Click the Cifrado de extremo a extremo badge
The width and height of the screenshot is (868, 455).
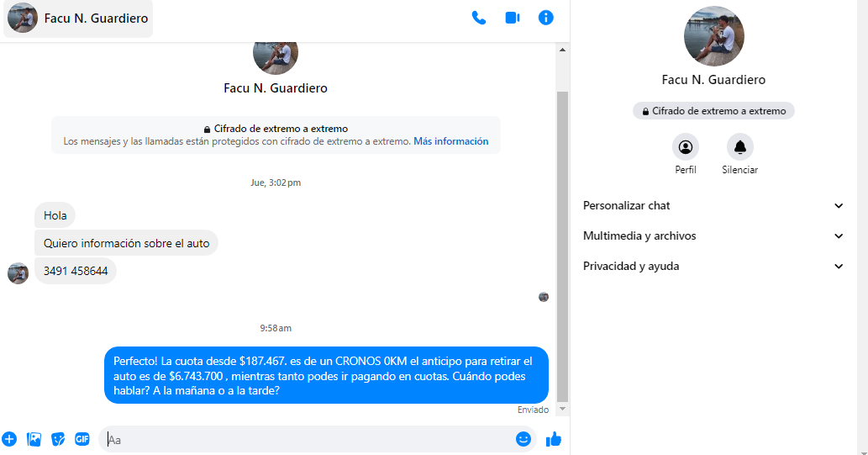click(x=713, y=111)
